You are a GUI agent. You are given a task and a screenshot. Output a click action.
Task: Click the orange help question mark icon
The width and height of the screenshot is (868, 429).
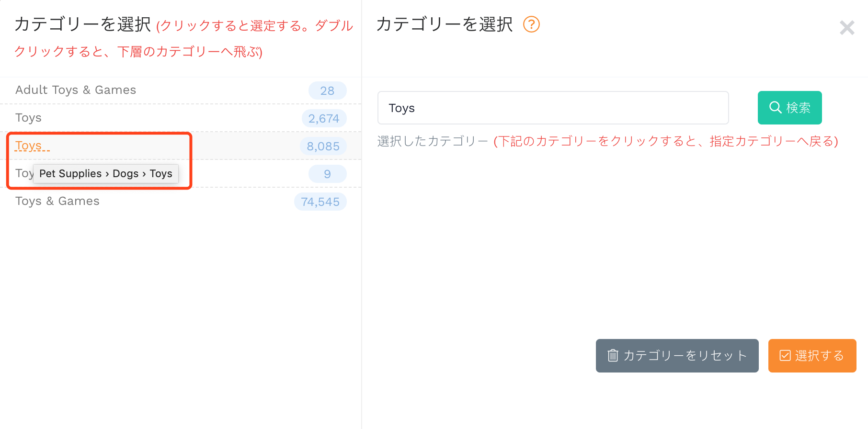click(531, 24)
